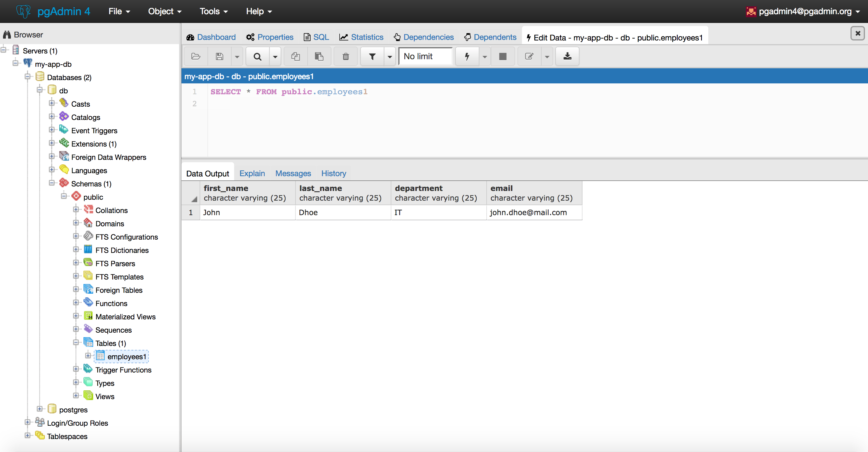This screenshot has width=868, height=452.
Task: Click the Domains node icon
Action: (x=88, y=222)
